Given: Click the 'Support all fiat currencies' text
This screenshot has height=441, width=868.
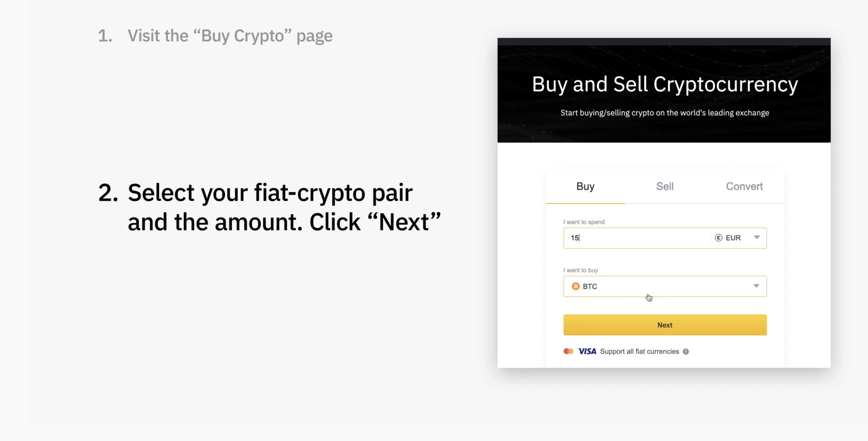Looking at the screenshot, I should [639, 351].
